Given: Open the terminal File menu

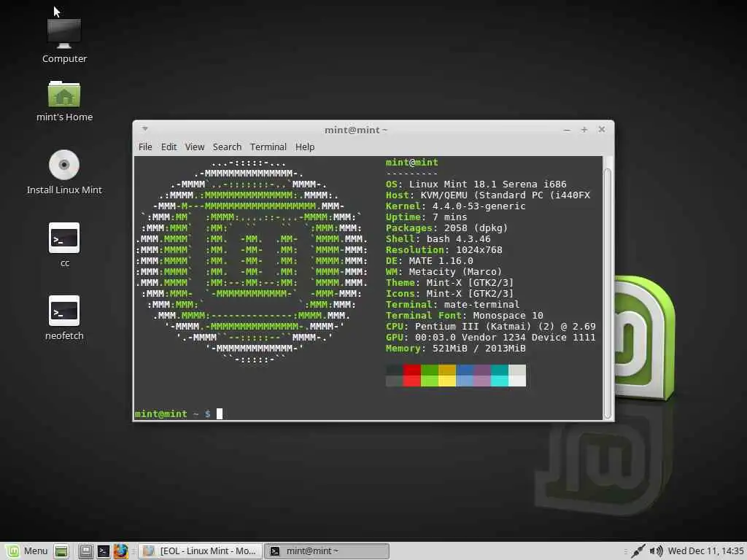Looking at the screenshot, I should (x=145, y=147).
